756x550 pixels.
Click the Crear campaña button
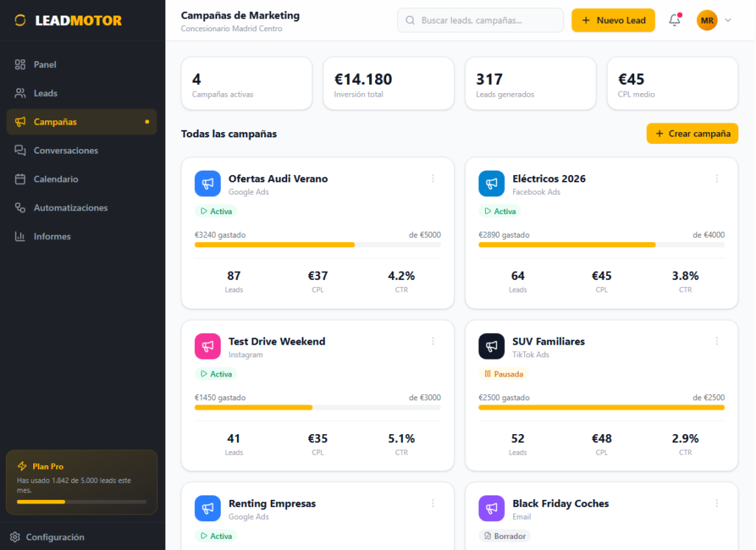click(692, 134)
